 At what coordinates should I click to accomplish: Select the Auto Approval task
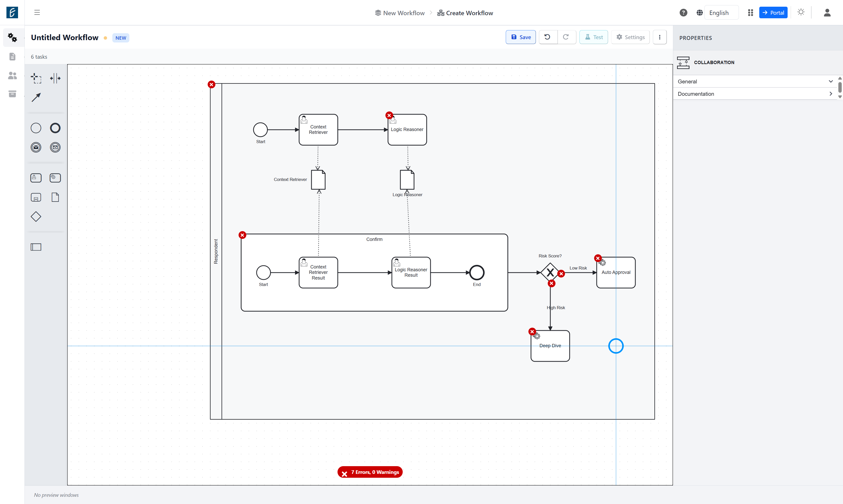616,273
